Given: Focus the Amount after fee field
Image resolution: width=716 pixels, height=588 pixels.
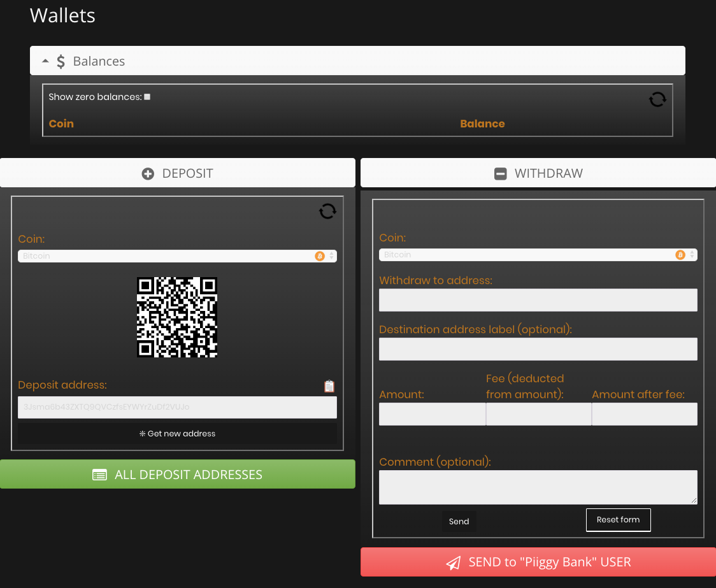Looking at the screenshot, I should point(645,414).
